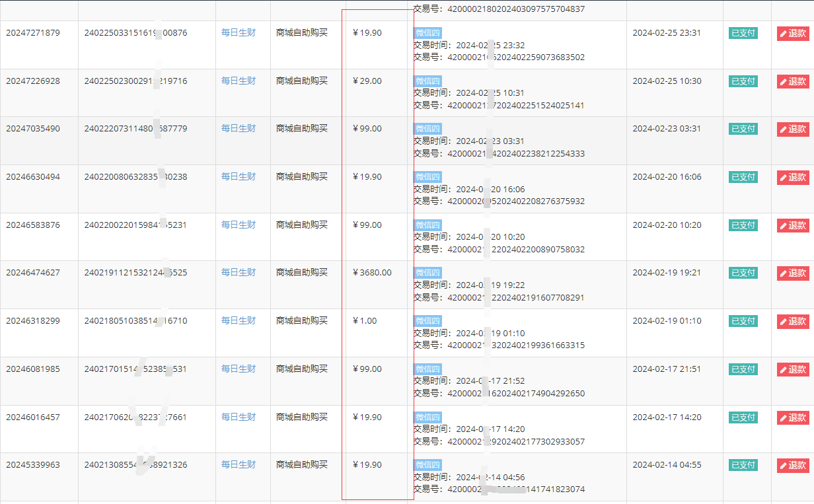Select the ¥3680.00 amount cell
This screenshot has width=814, height=504.
pos(372,273)
